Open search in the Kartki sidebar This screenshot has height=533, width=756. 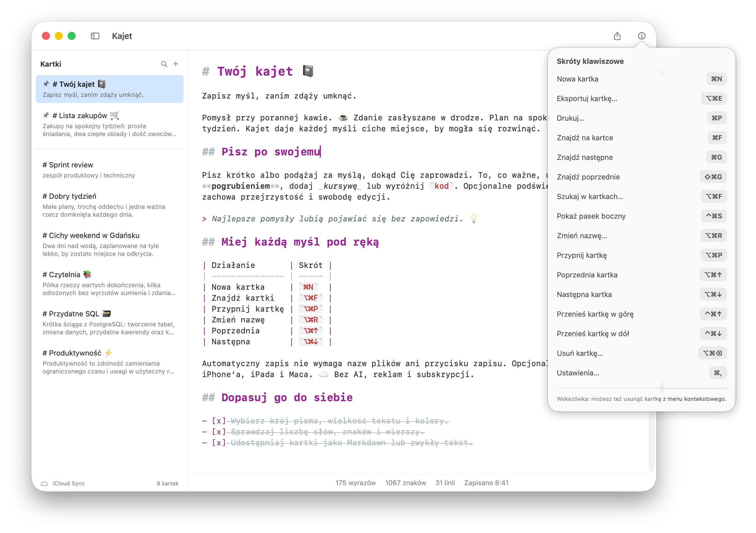click(x=164, y=64)
